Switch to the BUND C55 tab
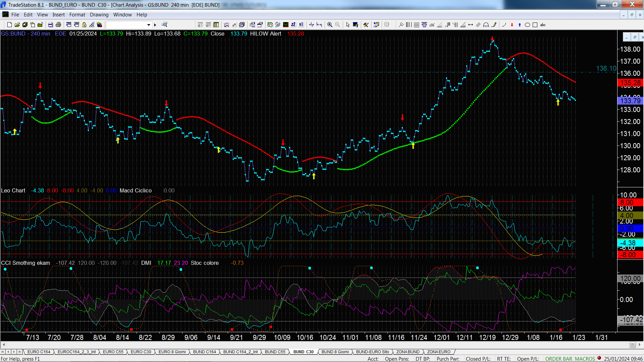Image resolution: width=644 pixels, height=362 pixels. (275, 352)
